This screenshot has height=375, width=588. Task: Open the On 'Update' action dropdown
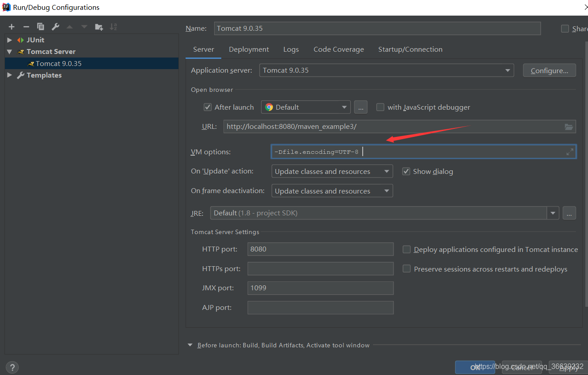tap(332, 171)
